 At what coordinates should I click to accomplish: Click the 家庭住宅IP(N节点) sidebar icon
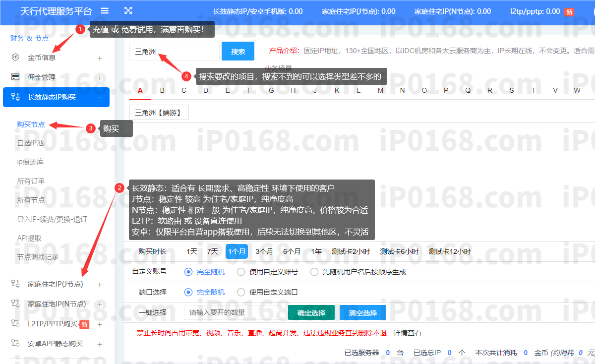(x=15, y=304)
